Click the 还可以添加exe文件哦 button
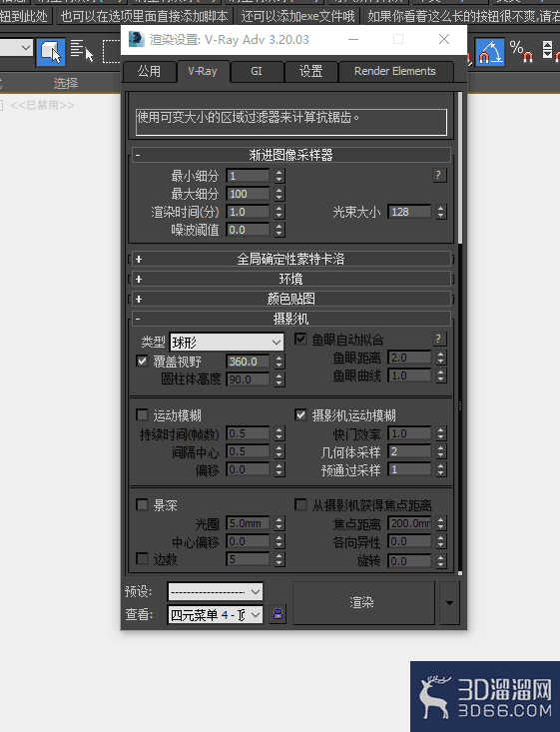The height and width of the screenshot is (732, 560). [297, 16]
